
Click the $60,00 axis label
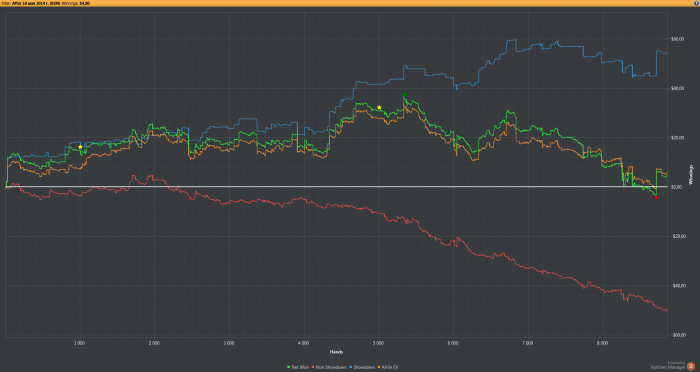tap(677, 39)
